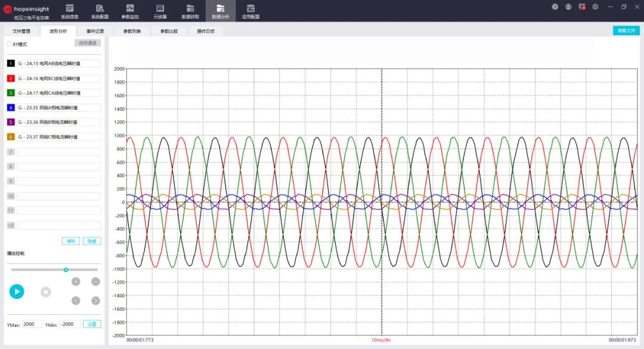Open the 系统配置 (System Config) module
The width and height of the screenshot is (644, 349).
coord(100,11)
